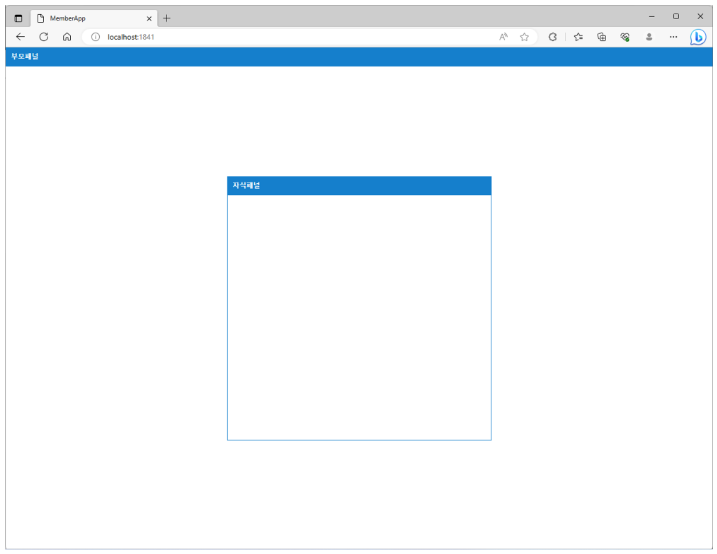
Task: Open the tab actions menu
Action: 18,18
